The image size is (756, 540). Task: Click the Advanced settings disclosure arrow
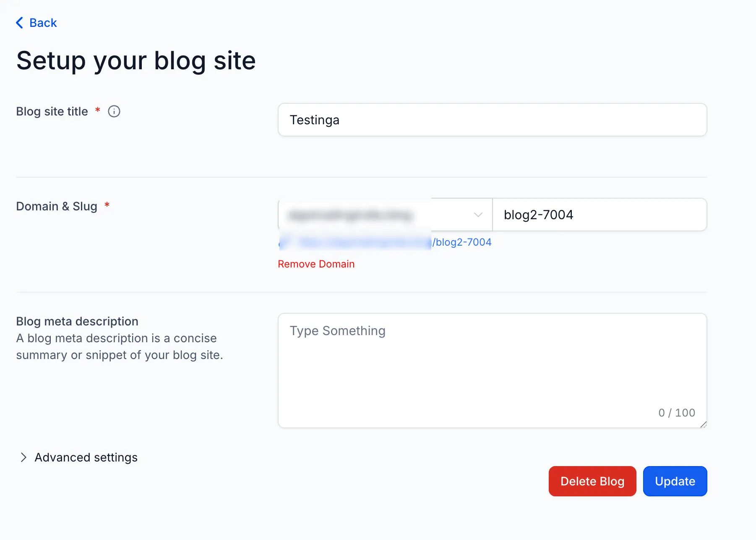click(24, 457)
